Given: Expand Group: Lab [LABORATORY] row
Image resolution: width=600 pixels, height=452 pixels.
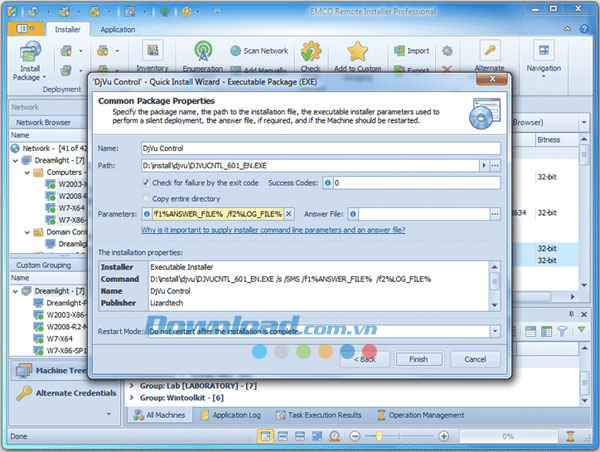Looking at the screenshot, I should [x=132, y=385].
